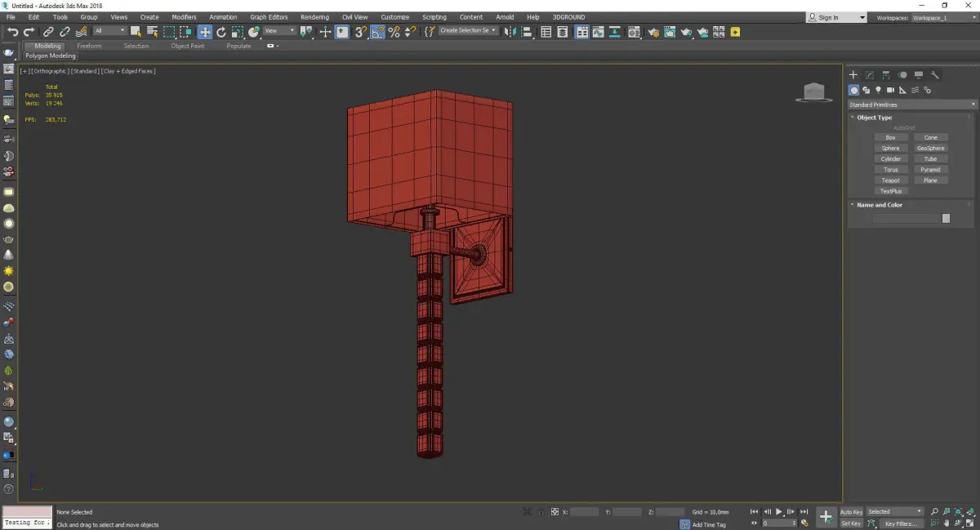
Task: Click the Mirror tool icon
Action: point(510,32)
